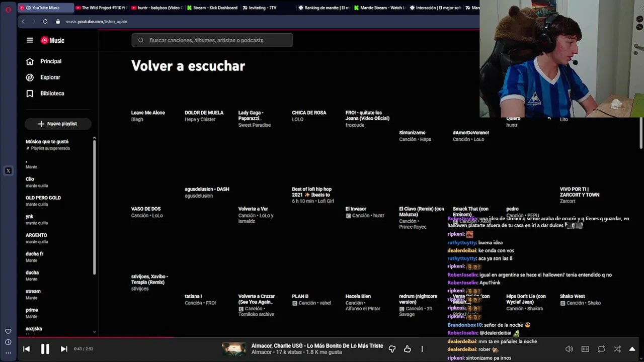Switch to Stream - Kick Dashboard tab
Viewport: 644px width, 362px height.
(212, 8)
